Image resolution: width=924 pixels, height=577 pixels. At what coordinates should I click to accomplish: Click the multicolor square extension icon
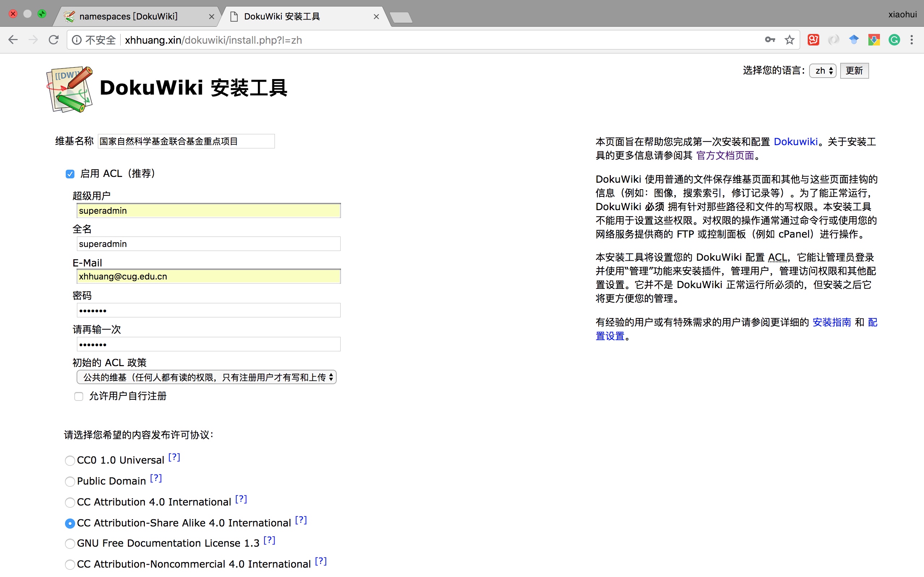[874, 40]
